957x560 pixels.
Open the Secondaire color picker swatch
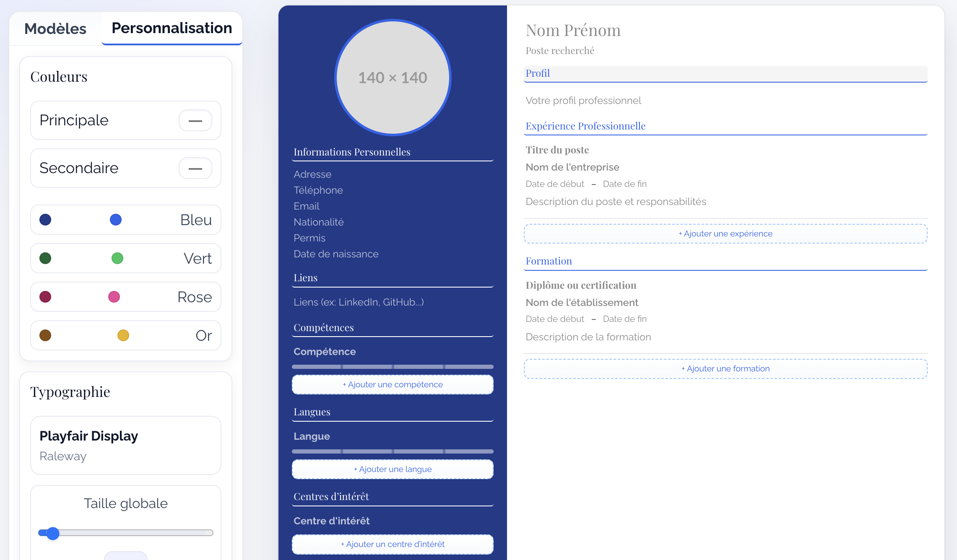coord(195,169)
